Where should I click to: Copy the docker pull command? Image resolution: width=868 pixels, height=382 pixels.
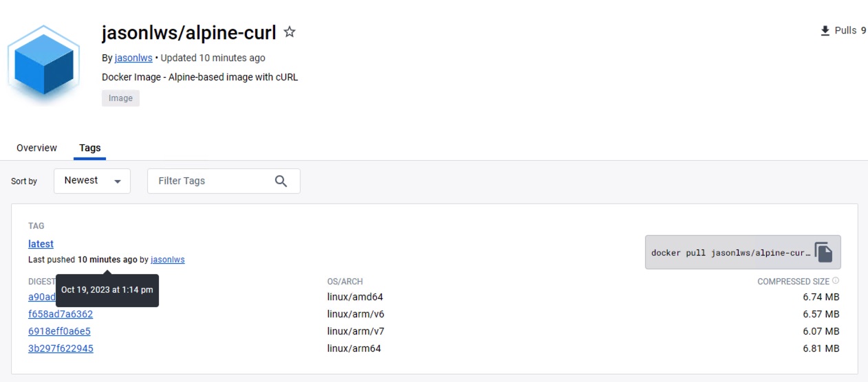click(823, 252)
